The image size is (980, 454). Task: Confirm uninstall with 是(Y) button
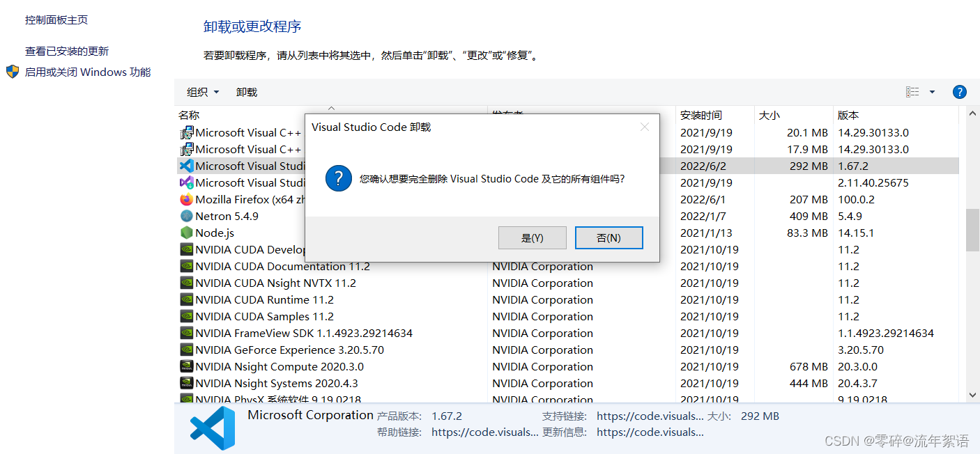pos(533,237)
